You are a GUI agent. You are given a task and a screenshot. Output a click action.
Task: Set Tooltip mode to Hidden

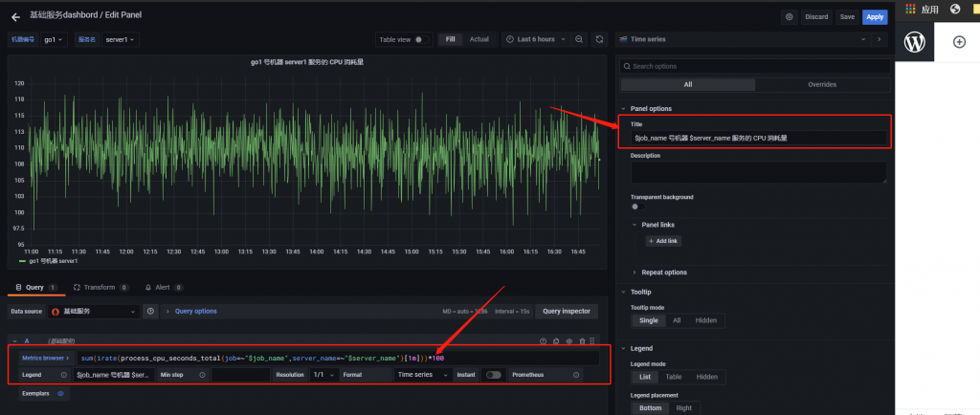pyautogui.click(x=706, y=320)
